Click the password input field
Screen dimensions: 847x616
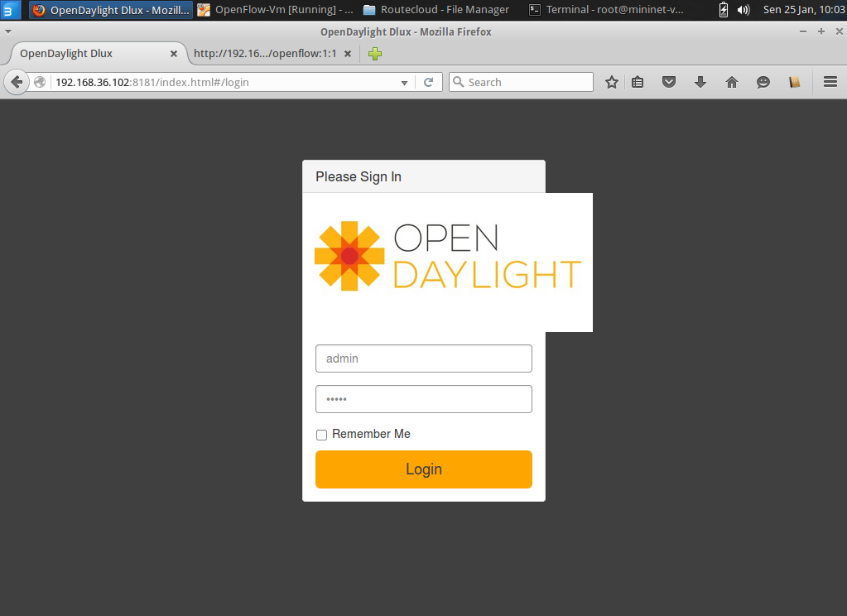424,399
